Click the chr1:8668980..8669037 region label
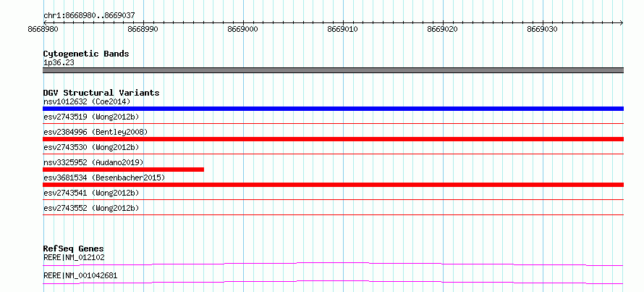This screenshot has height=292, width=644. tap(89, 16)
